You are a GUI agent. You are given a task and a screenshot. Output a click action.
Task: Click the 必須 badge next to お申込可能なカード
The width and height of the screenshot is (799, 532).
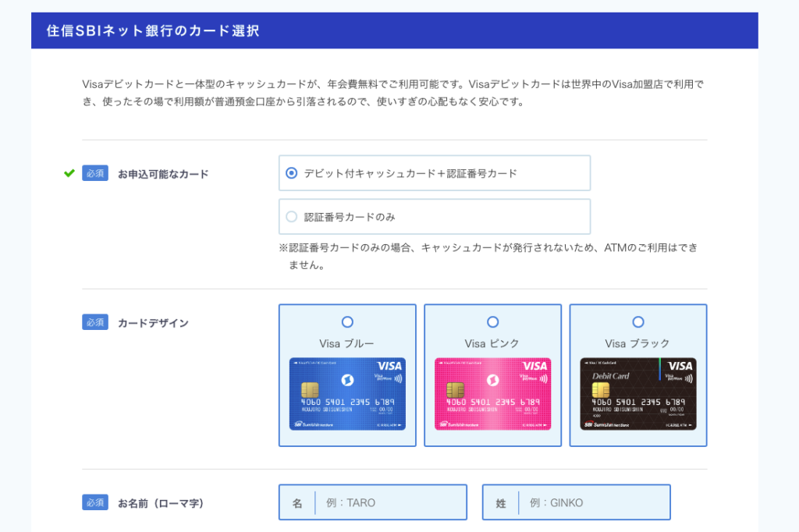[95, 173]
